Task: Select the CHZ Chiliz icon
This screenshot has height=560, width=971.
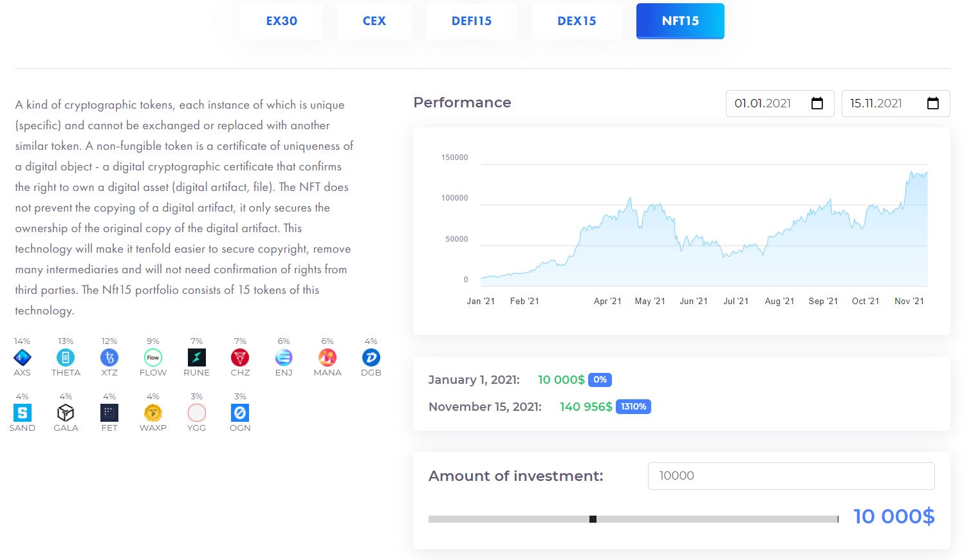Action: tap(240, 357)
